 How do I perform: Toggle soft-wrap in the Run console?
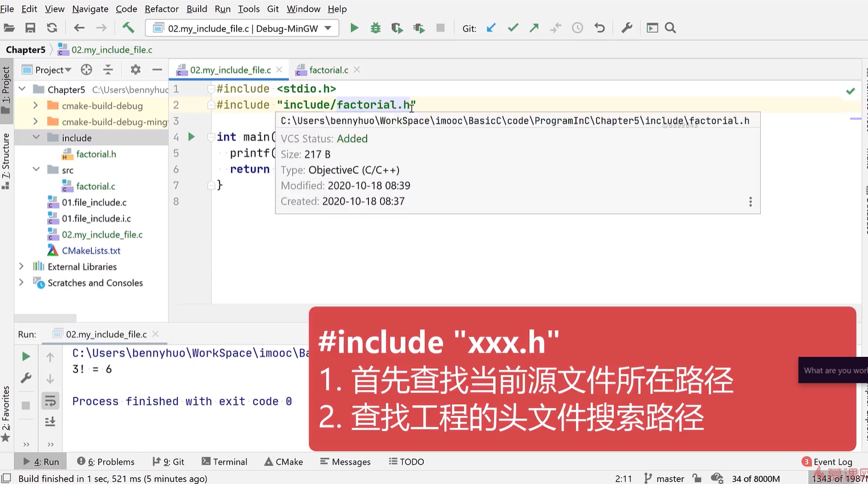pyautogui.click(x=50, y=401)
